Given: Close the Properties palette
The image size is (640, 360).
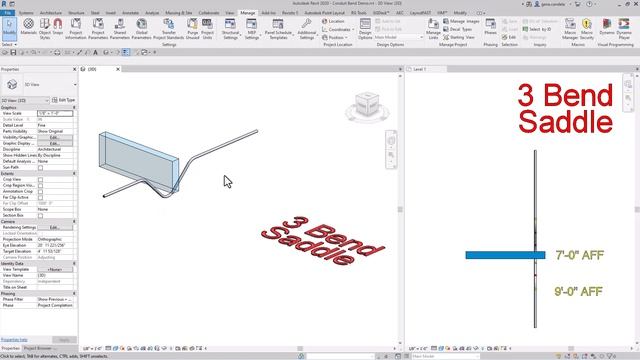Looking at the screenshot, I should coord(74,69).
